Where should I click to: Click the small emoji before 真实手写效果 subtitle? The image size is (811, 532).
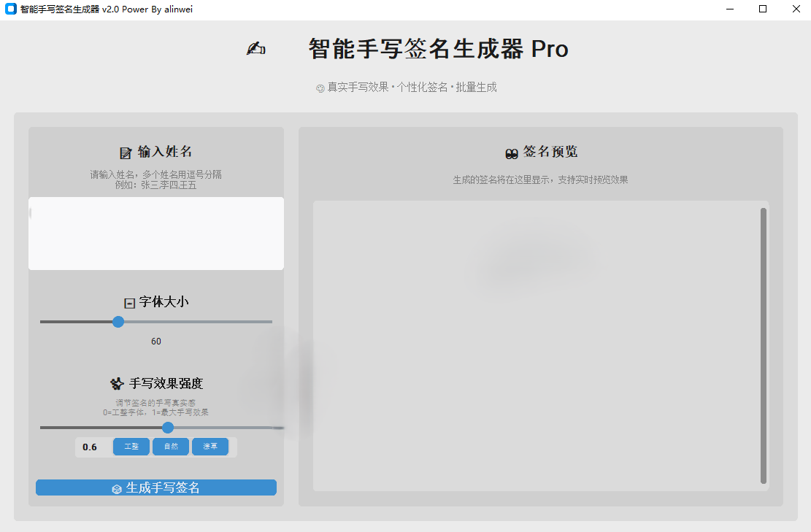tap(320, 88)
